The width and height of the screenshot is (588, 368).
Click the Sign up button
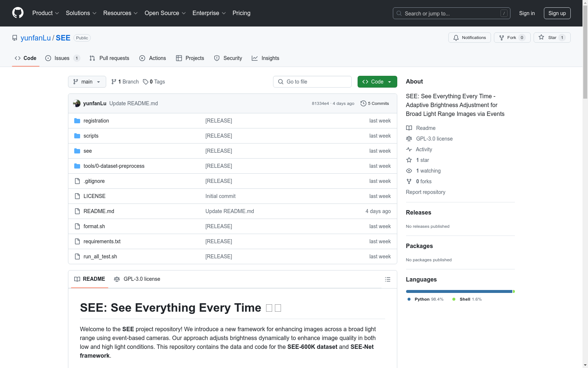557,13
